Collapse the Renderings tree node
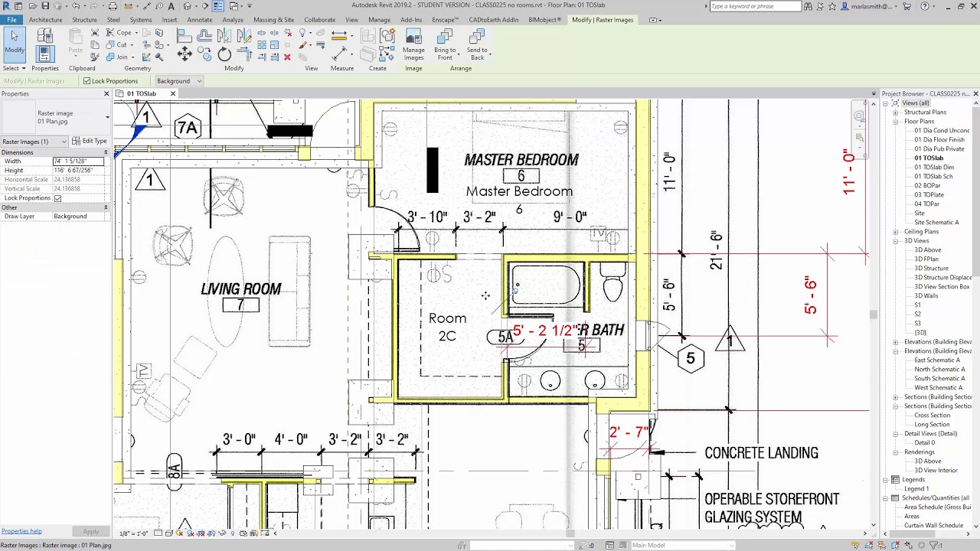 tap(896, 452)
